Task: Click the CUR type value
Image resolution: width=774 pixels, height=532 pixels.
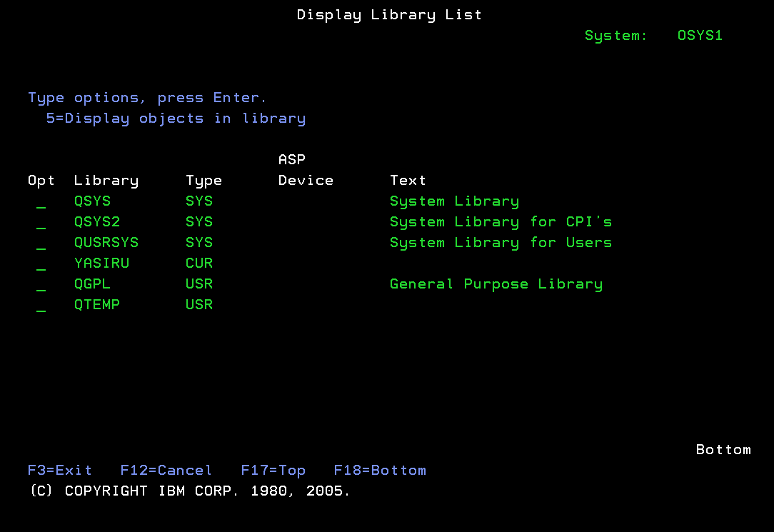Action: pos(199,264)
